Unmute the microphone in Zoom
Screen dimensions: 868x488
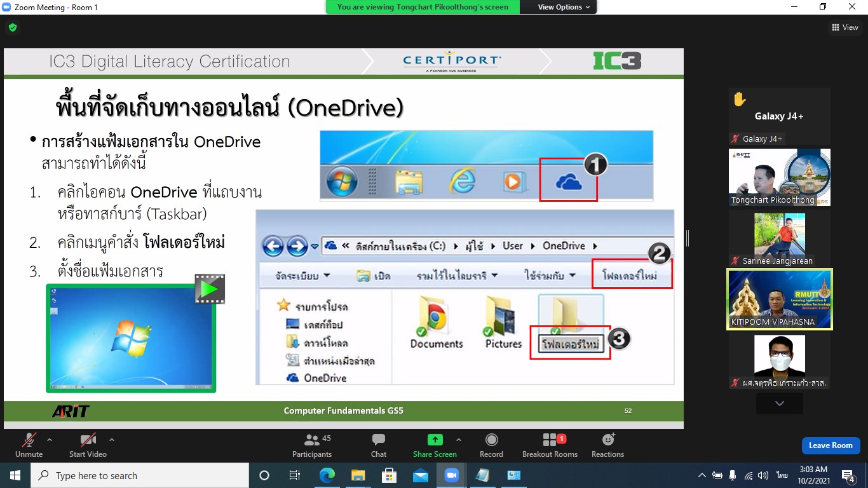29,445
